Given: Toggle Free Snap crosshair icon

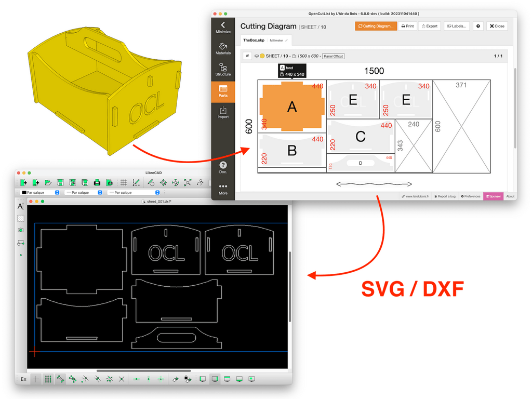Looking at the screenshot, I should pyautogui.click(x=36, y=379).
